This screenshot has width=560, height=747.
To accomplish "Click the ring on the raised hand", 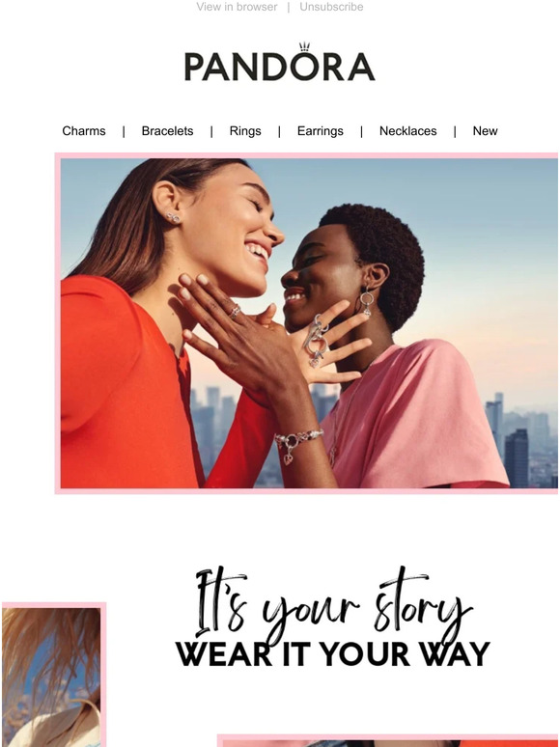I will pos(235,312).
